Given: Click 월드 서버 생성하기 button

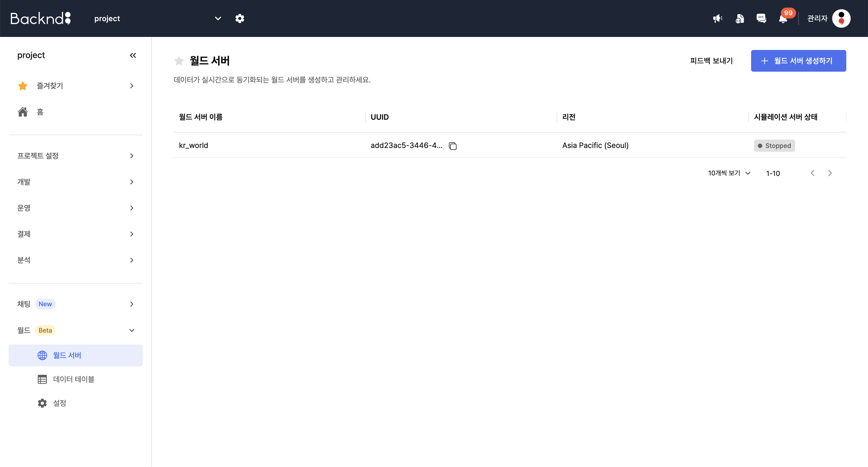Looking at the screenshot, I should [799, 60].
